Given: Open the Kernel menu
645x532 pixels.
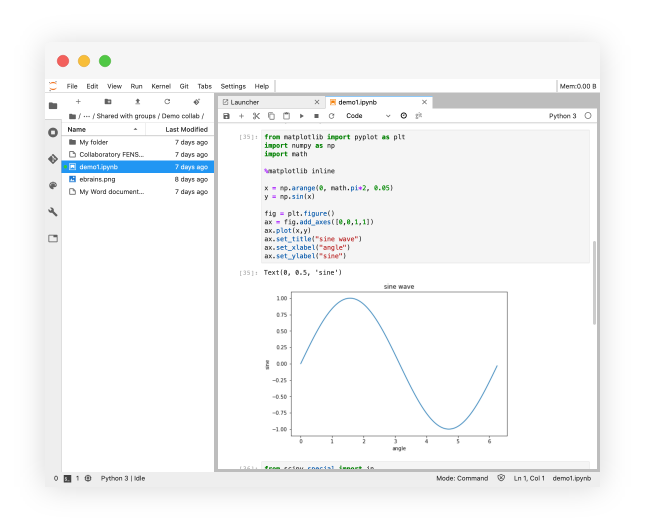Looking at the screenshot, I should coord(160,87).
